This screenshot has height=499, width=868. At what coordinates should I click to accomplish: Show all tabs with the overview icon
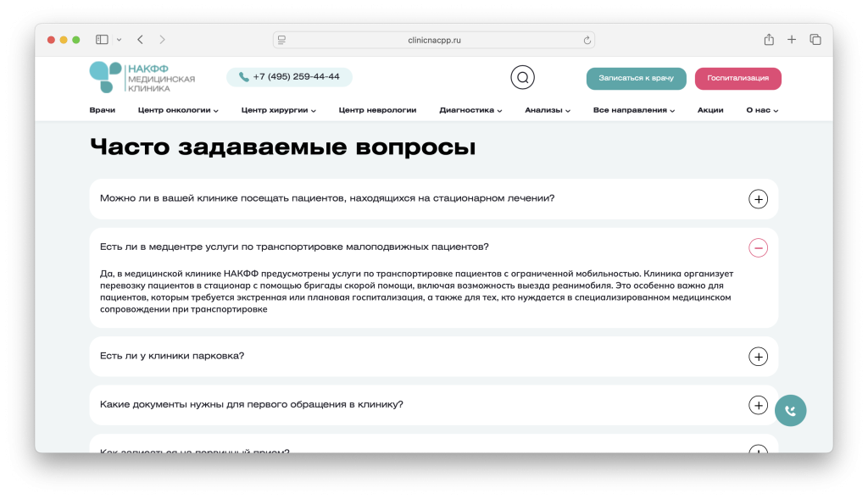coord(815,39)
